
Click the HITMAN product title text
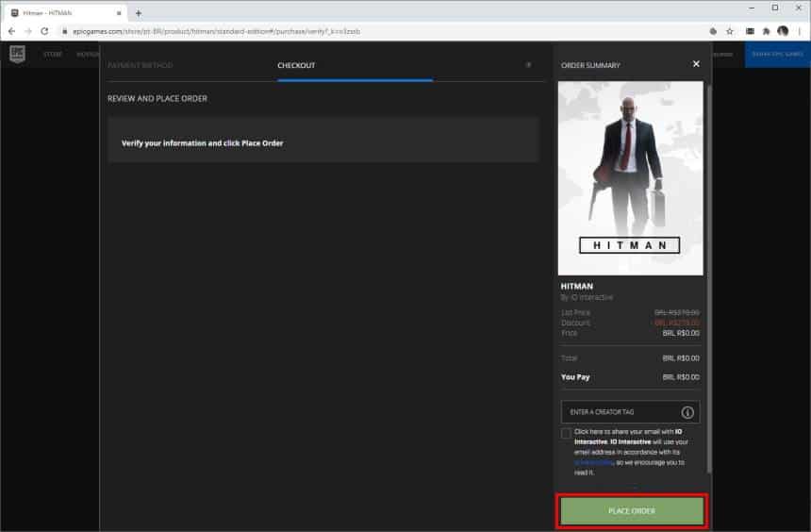[577, 286]
